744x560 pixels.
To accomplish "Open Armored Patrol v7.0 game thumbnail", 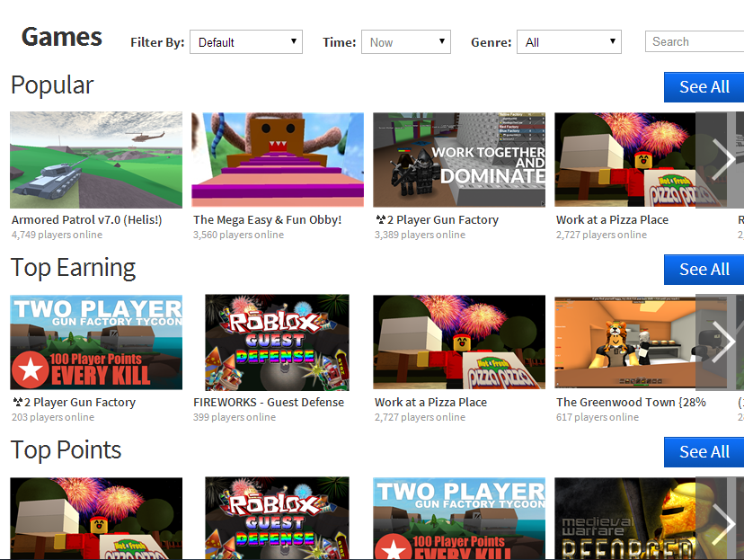I will point(96,160).
